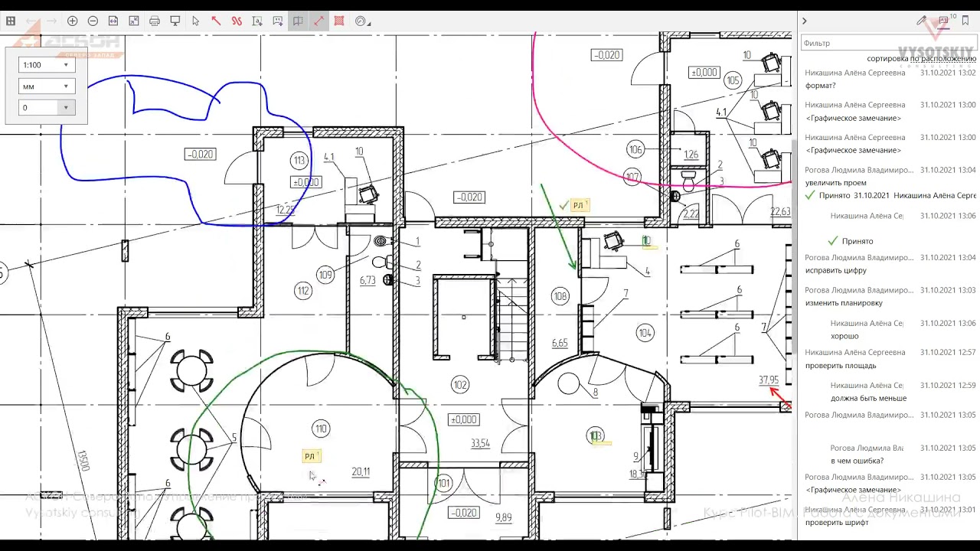
Task: Open the bookmark tab icon
Action: (x=965, y=21)
